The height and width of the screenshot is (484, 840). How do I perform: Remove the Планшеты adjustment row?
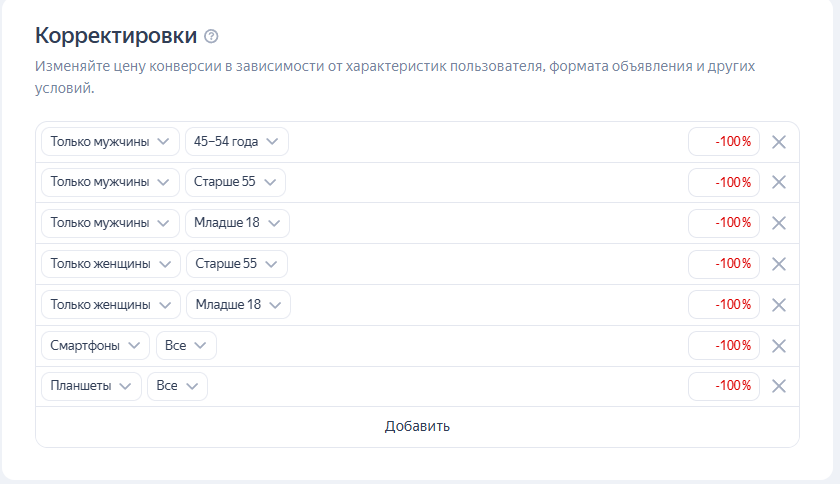click(x=779, y=386)
